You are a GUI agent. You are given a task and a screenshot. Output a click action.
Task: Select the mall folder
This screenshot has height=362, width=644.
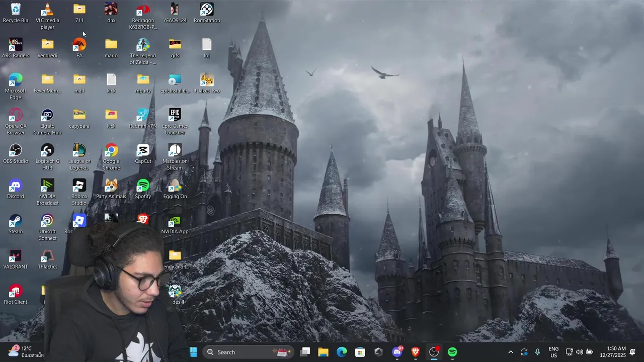[x=79, y=83]
